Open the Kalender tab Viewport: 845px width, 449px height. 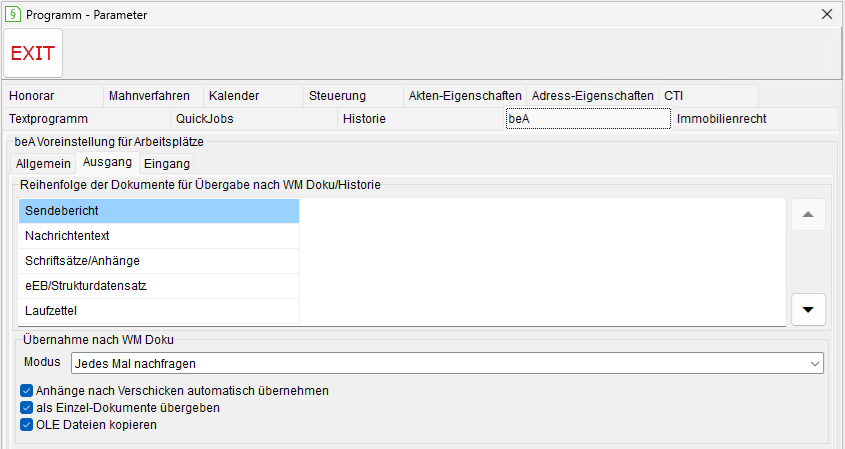pos(253,96)
